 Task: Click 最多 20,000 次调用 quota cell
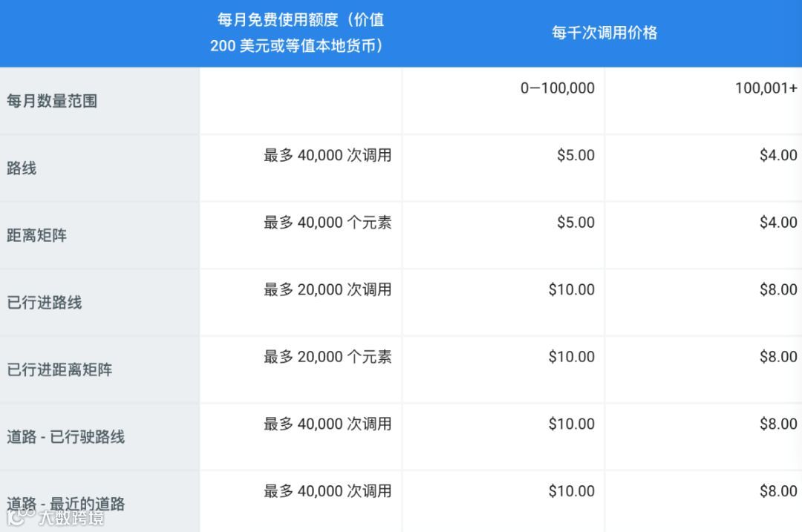point(327,289)
